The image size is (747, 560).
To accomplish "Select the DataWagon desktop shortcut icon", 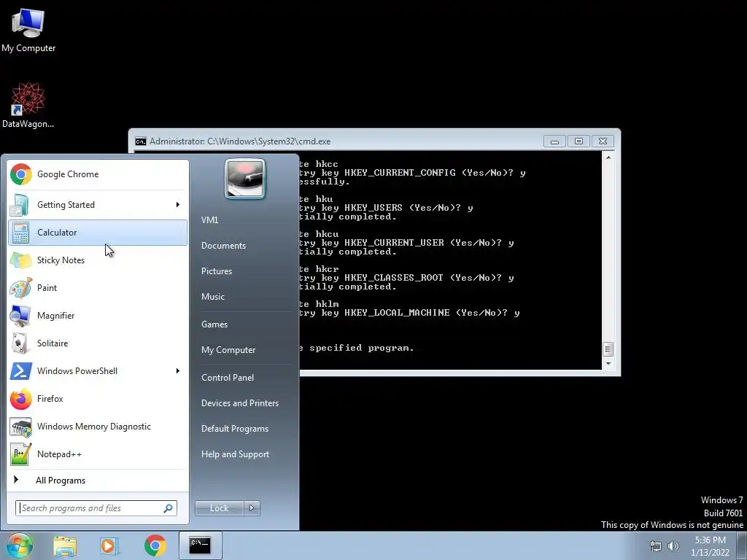I will [28, 99].
